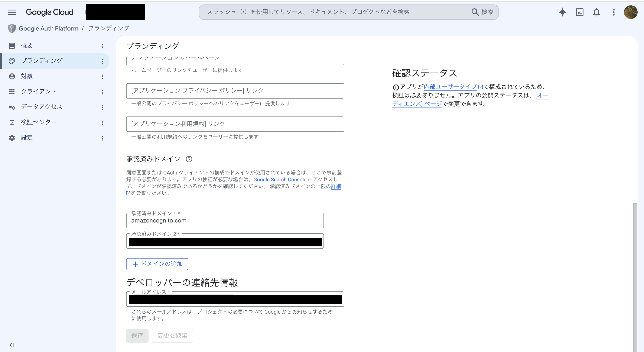
Task: Open the 設定 sidebar item
Action: 55,138
